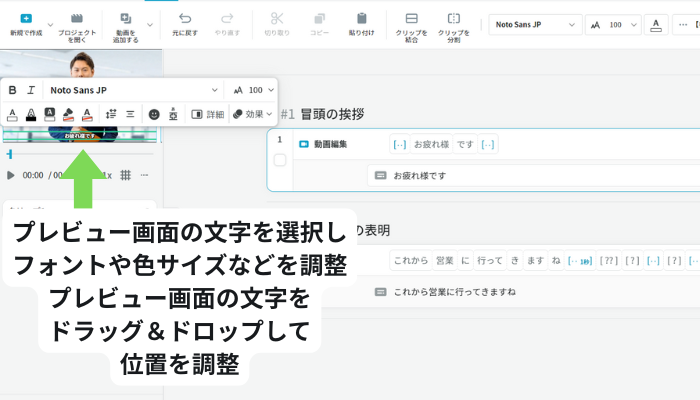700x400 pixels.
Task: Toggle the preview grid overlay
Action: point(125,175)
